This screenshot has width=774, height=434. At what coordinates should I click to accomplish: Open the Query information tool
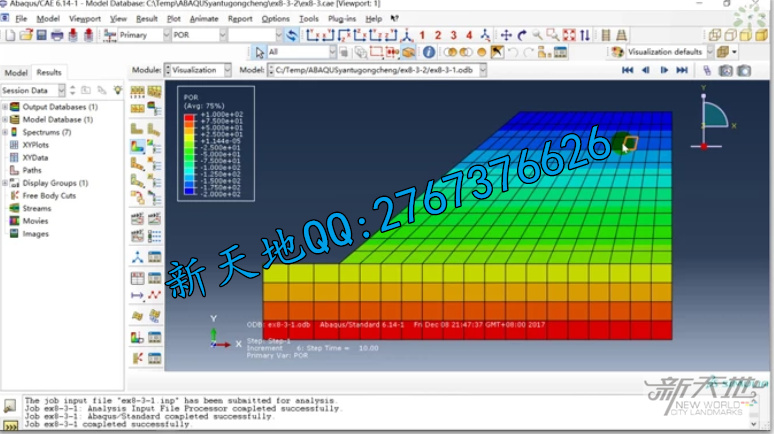click(428, 52)
